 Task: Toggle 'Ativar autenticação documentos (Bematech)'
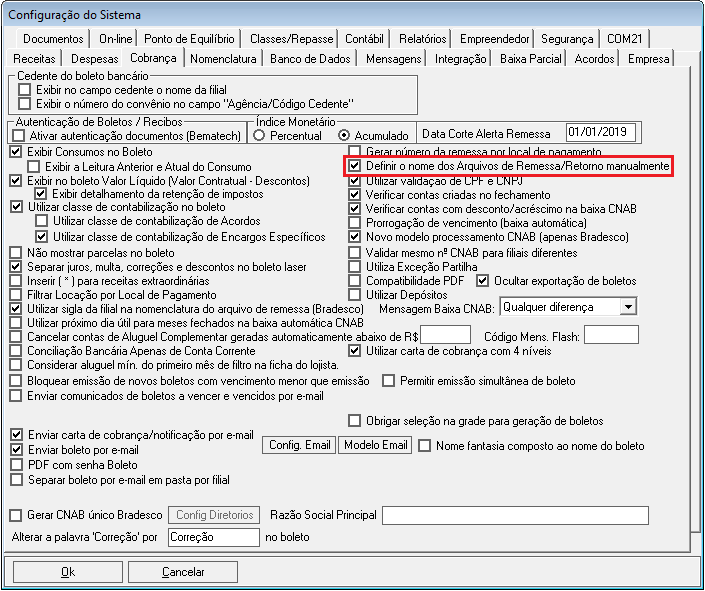[18, 135]
